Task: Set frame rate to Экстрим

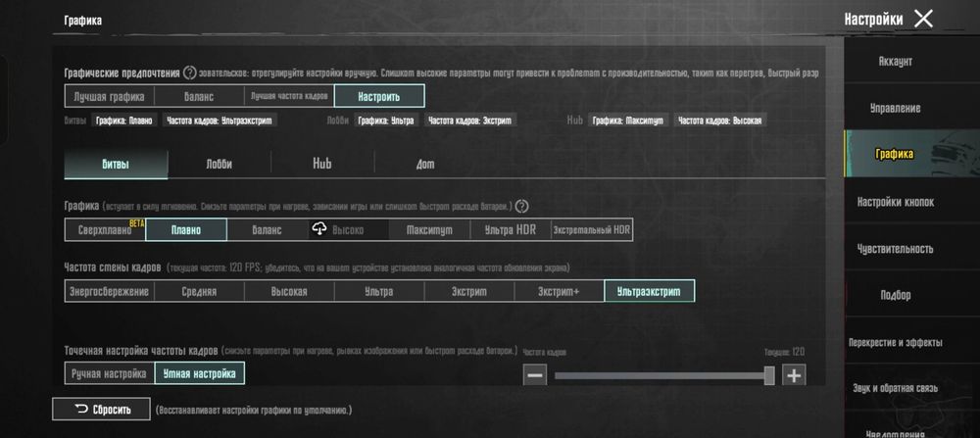Action: pos(468,291)
